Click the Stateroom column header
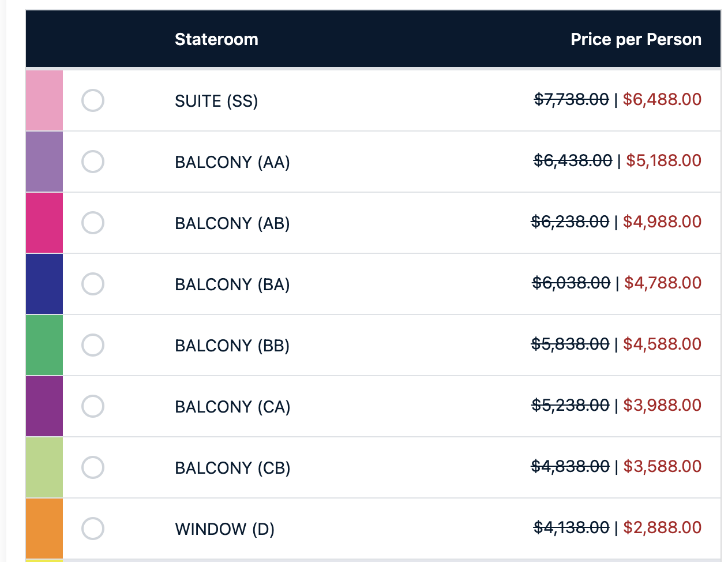Screen dimensions: 728x562 (x=216, y=39)
